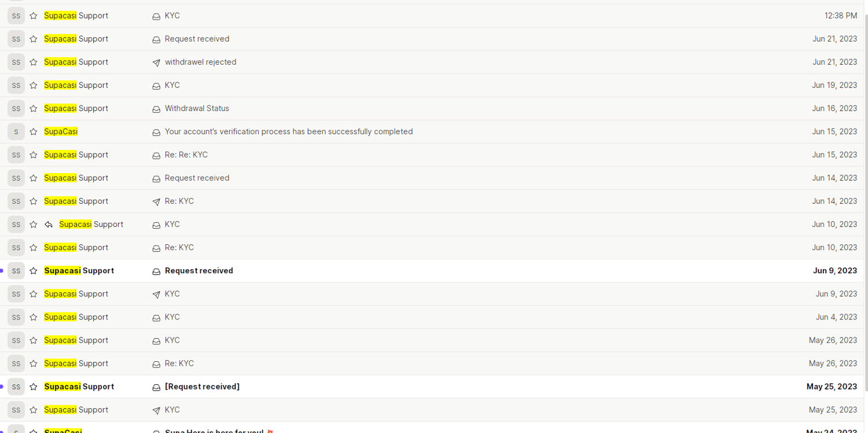Open the bold [Request received] May 25 email
The height and width of the screenshot is (433, 868).
pyautogui.click(x=202, y=386)
